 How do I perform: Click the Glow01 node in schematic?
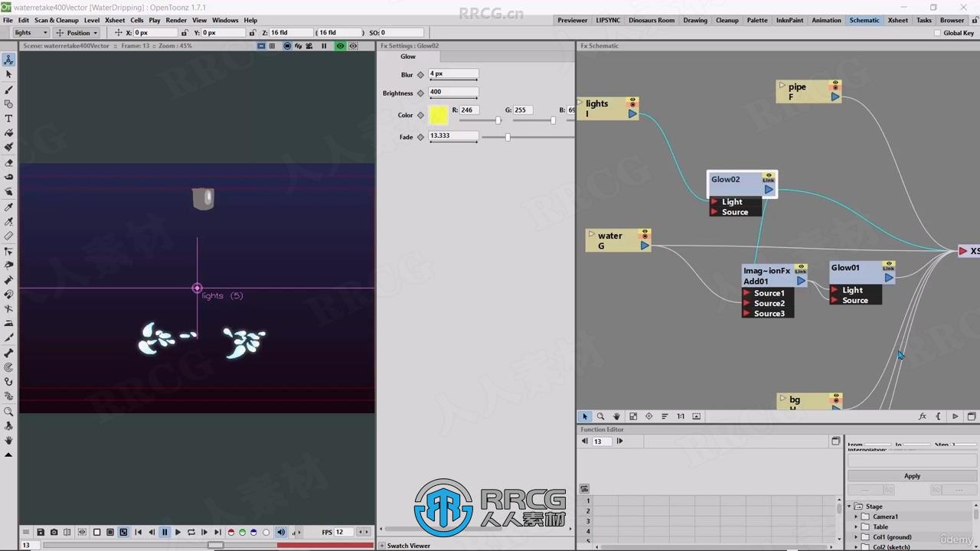861,272
